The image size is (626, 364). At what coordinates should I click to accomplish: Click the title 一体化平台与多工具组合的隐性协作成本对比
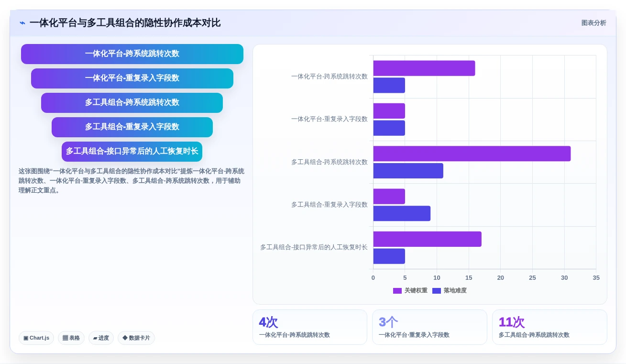[x=125, y=23]
